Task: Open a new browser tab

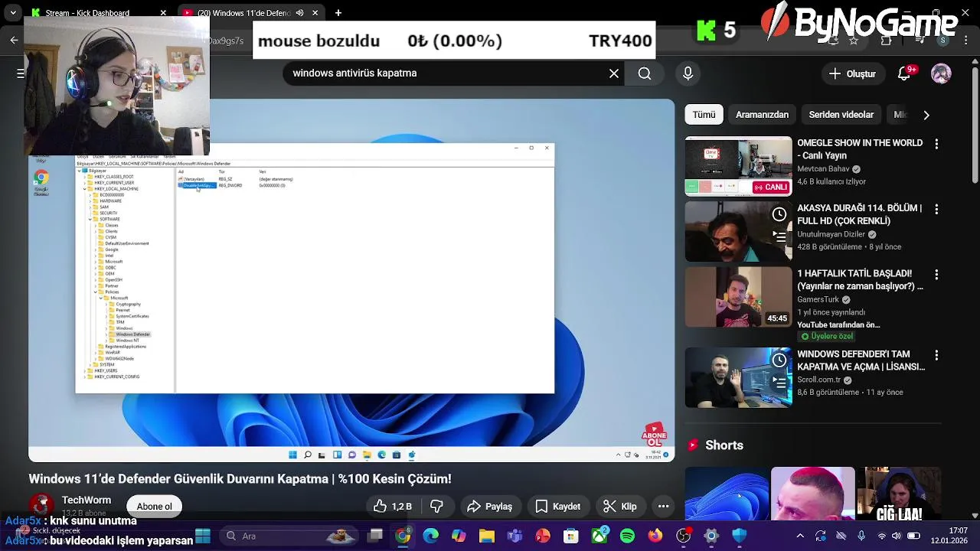Action: click(x=338, y=13)
